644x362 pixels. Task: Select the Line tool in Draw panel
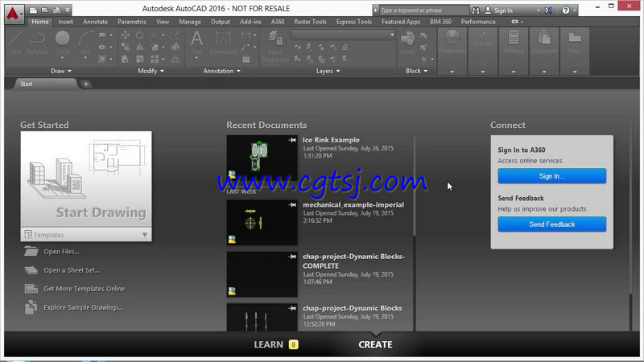[x=15, y=43]
